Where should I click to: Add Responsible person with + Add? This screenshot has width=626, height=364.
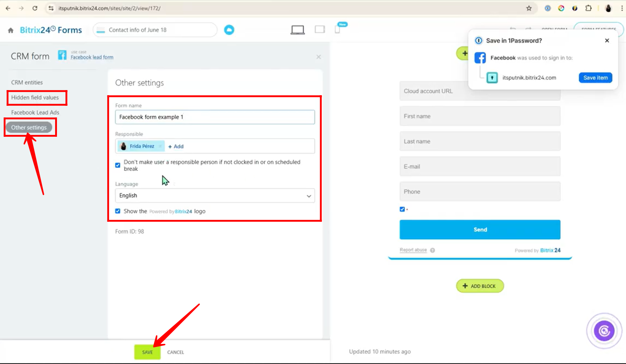(176, 146)
